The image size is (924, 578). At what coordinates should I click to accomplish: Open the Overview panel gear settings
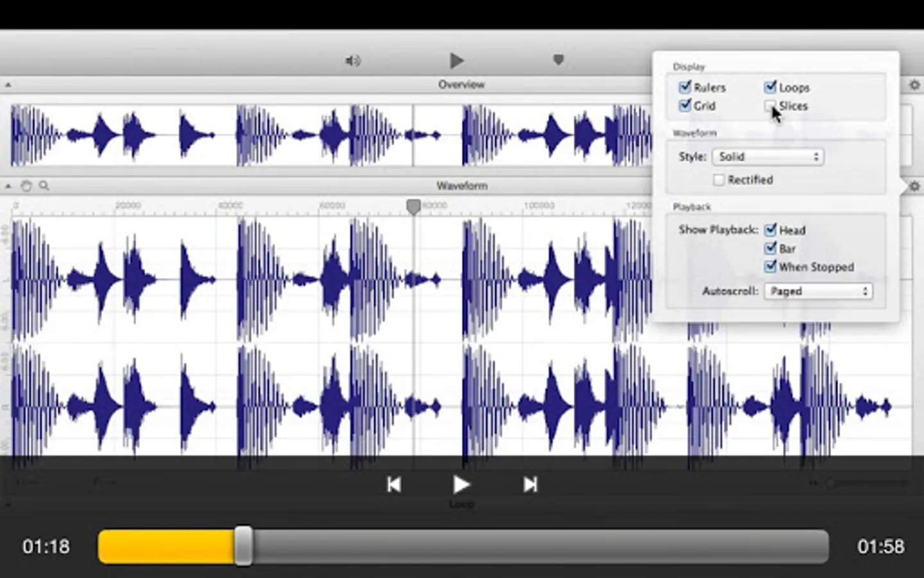914,85
